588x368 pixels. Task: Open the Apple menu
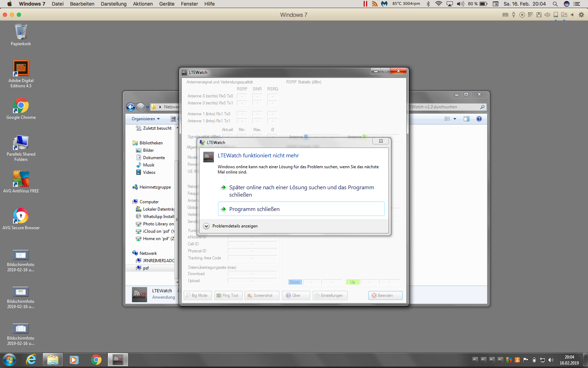tap(9, 4)
